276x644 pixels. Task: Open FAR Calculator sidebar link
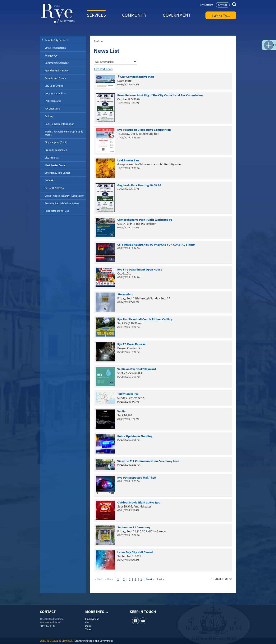[63, 101]
